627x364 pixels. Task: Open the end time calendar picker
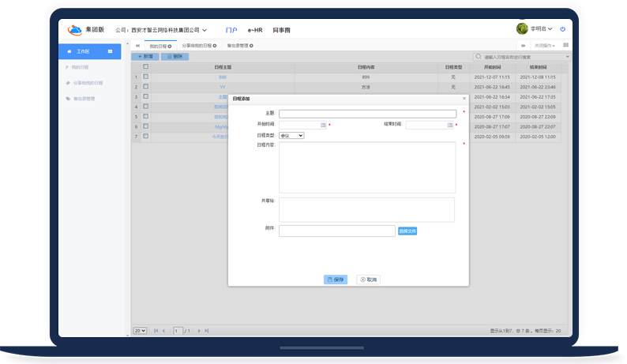450,125
